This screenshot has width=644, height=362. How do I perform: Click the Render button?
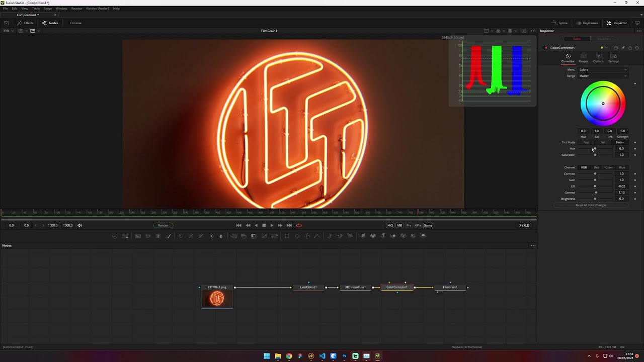tap(163, 225)
